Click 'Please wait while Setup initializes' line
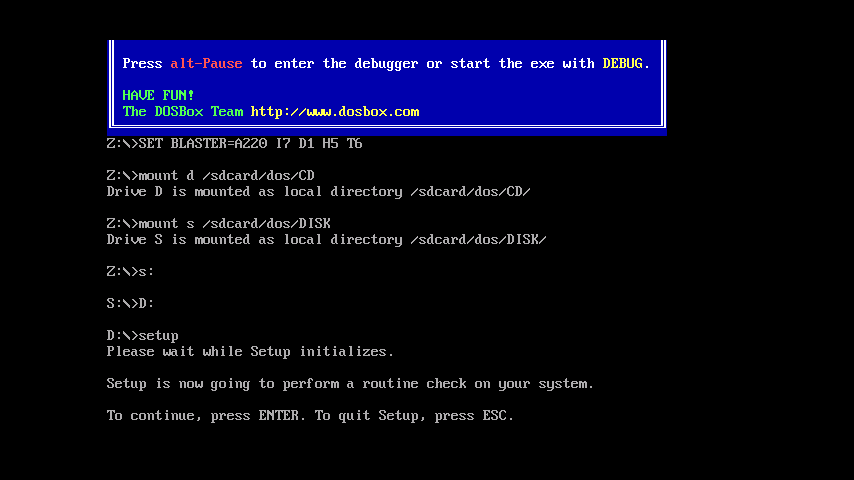Viewport: 854px width, 480px height. [251, 352]
